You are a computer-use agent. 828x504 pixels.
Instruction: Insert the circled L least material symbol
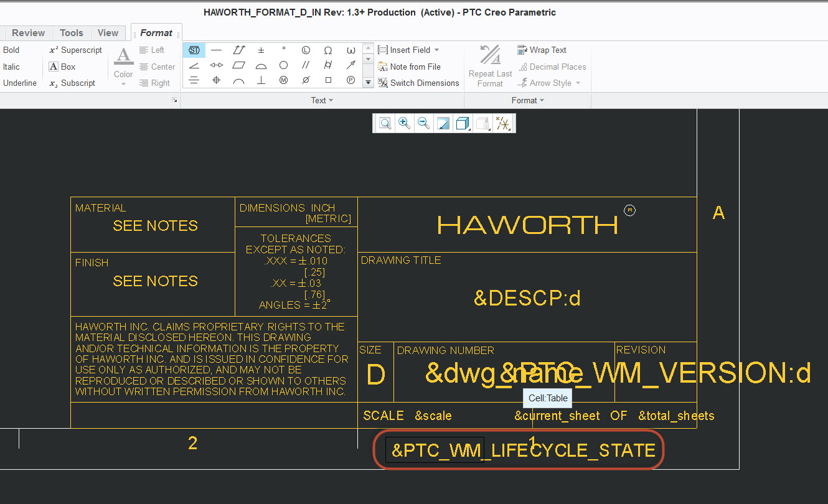306,50
